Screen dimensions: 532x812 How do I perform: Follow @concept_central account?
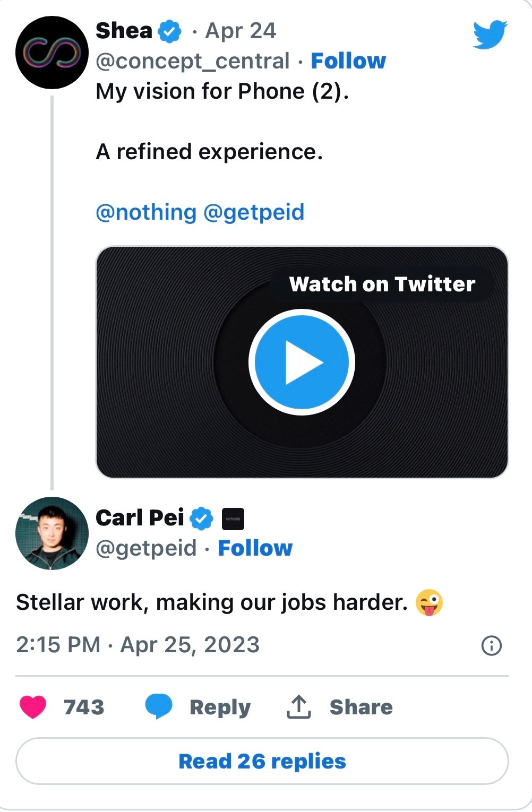(x=348, y=61)
